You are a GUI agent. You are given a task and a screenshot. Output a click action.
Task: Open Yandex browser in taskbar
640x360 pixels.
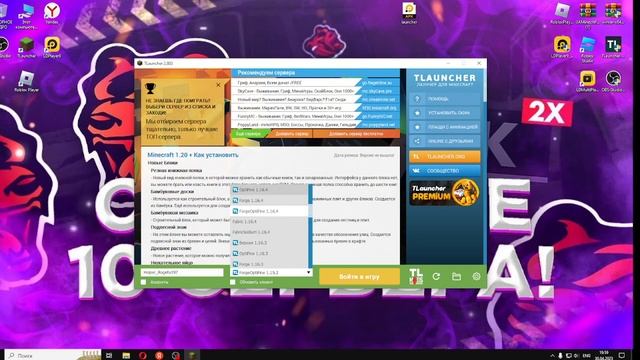(x=159, y=356)
